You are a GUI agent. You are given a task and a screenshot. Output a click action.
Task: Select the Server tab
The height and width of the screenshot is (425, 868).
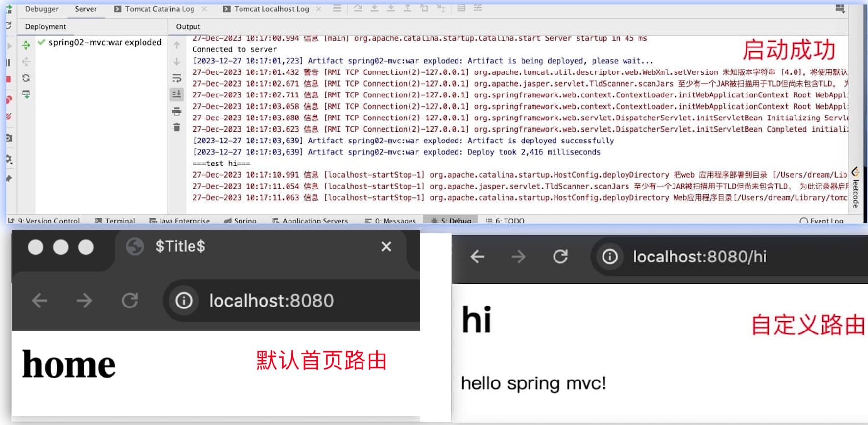coord(86,9)
